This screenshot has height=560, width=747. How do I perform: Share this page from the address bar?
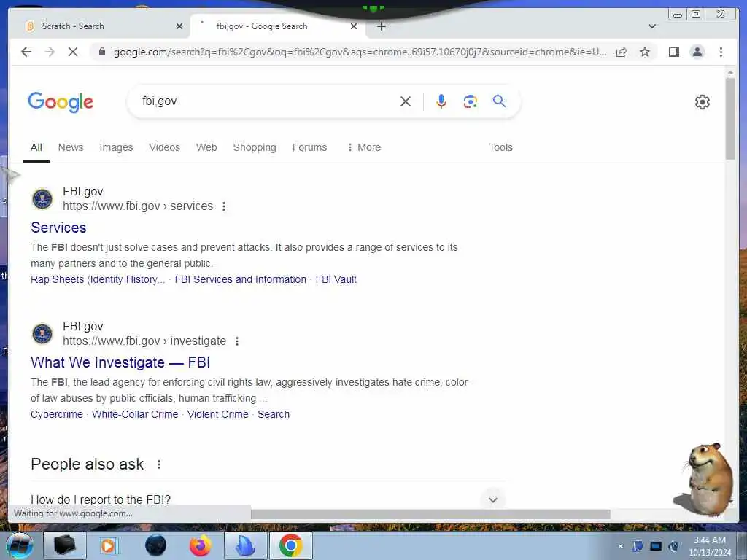click(x=622, y=52)
